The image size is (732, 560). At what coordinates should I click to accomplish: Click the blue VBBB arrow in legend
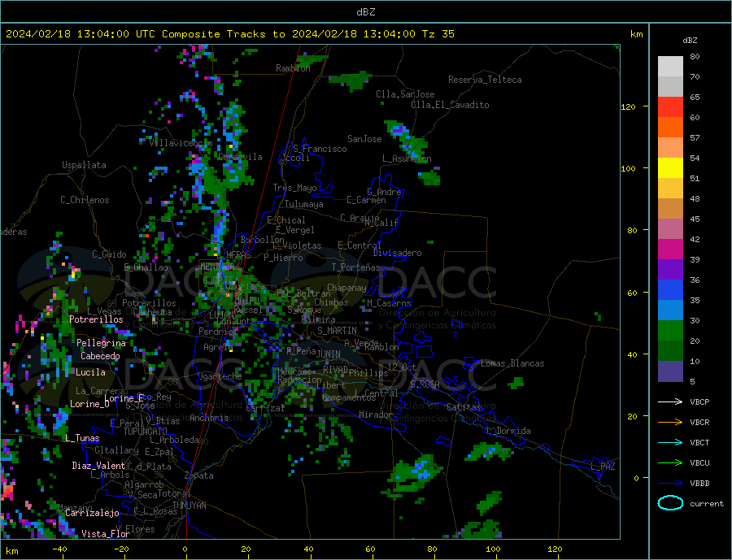point(670,483)
